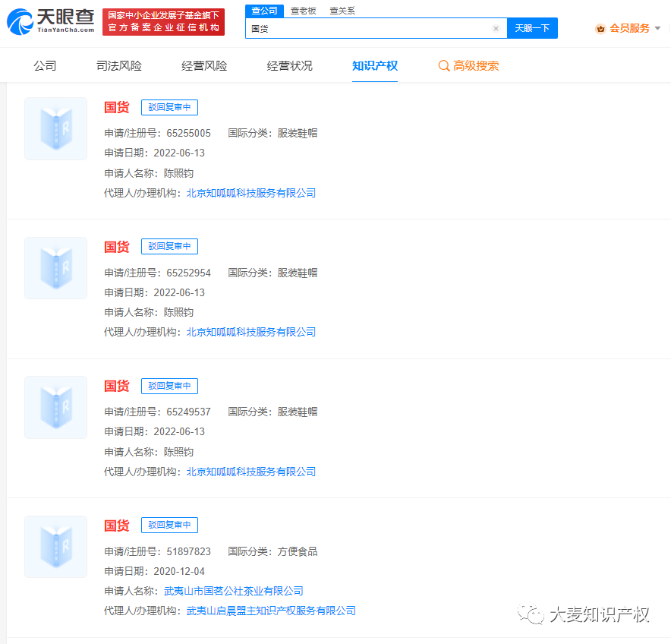Screen dimensions: 671x644
Task: Select applicant 陈照钧 in entry 65255005
Action: pyautogui.click(x=179, y=173)
